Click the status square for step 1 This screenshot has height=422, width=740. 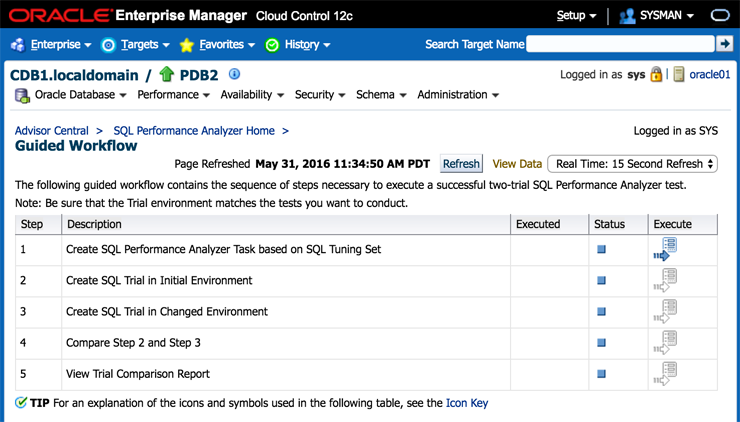[602, 249]
